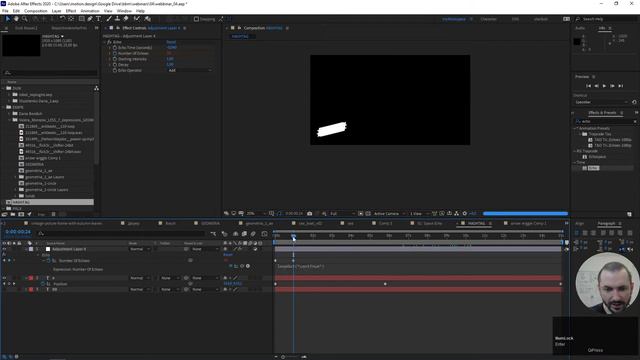Collapse the Echo effect twirl in Effect Controls
This screenshot has height=360, width=640.
click(104, 42)
